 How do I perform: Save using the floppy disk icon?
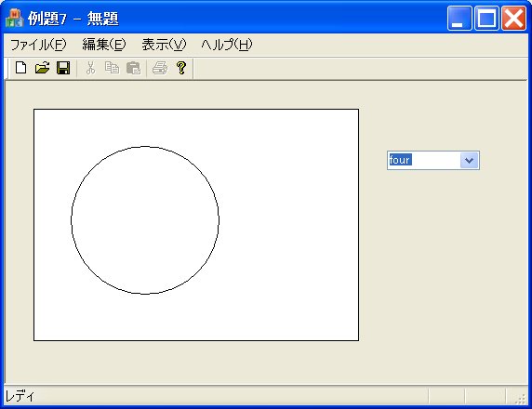pyautogui.click(x=63, y=68)
